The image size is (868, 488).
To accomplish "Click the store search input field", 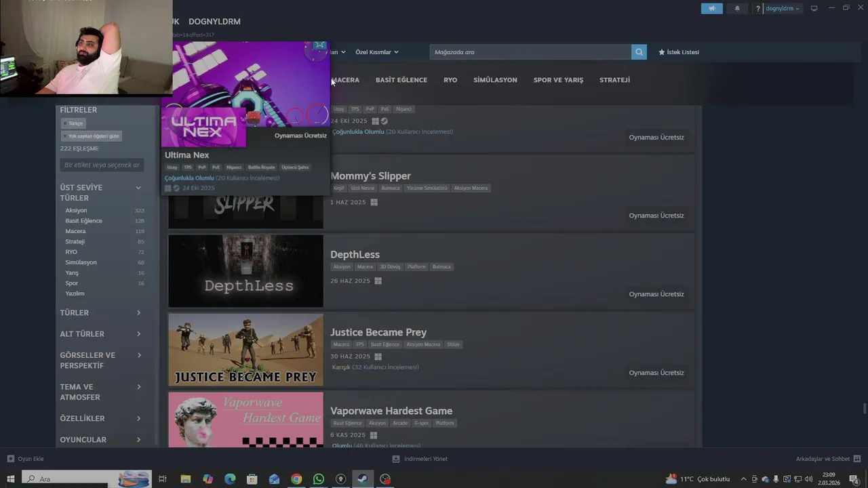I will coord(530,52).
